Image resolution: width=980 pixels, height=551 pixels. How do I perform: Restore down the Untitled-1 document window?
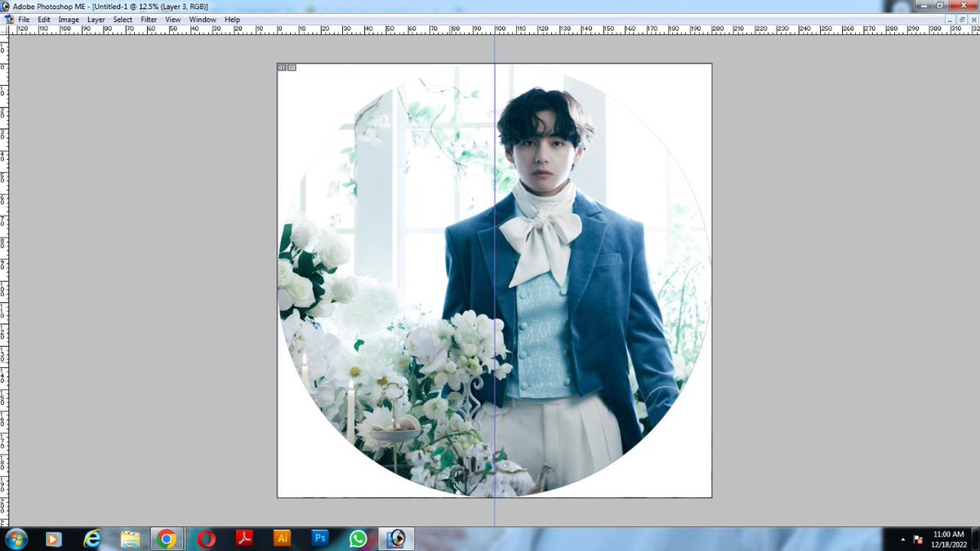click(961, 20)
